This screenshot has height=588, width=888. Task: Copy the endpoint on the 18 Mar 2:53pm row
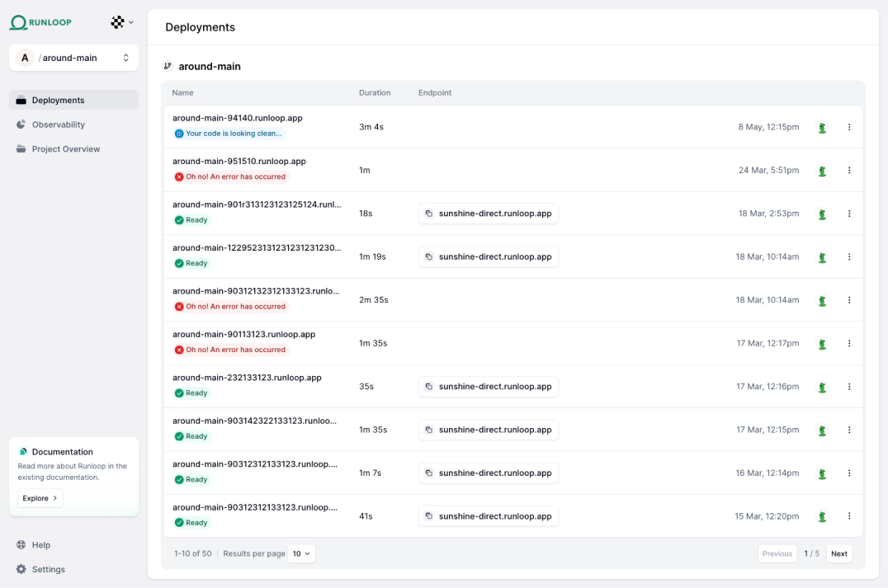tap(429, 214)
